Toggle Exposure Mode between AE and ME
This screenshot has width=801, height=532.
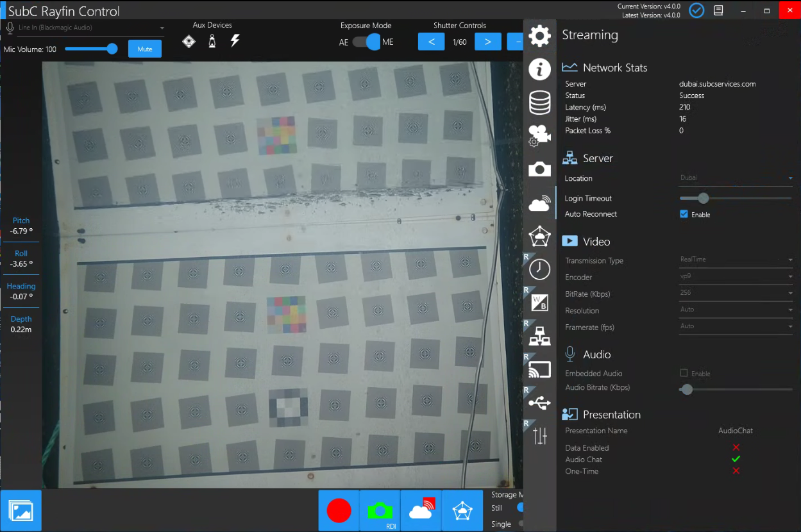pos(367,42)
